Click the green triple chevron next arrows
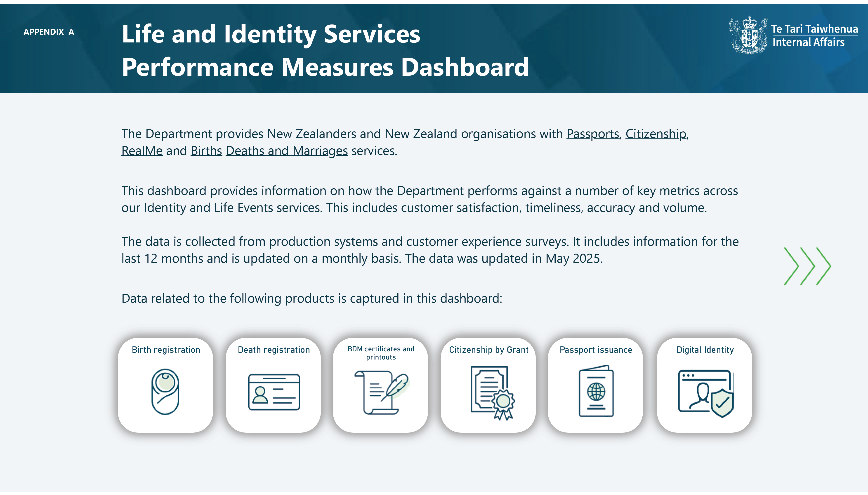This screenshot has height=495, width=868. 807,266
